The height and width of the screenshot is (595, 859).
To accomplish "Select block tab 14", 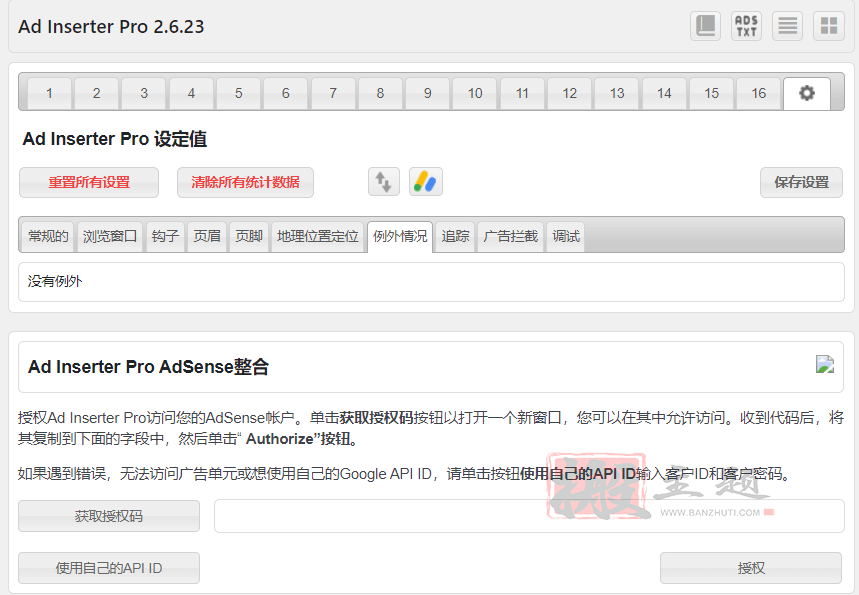I will [664, 94].
